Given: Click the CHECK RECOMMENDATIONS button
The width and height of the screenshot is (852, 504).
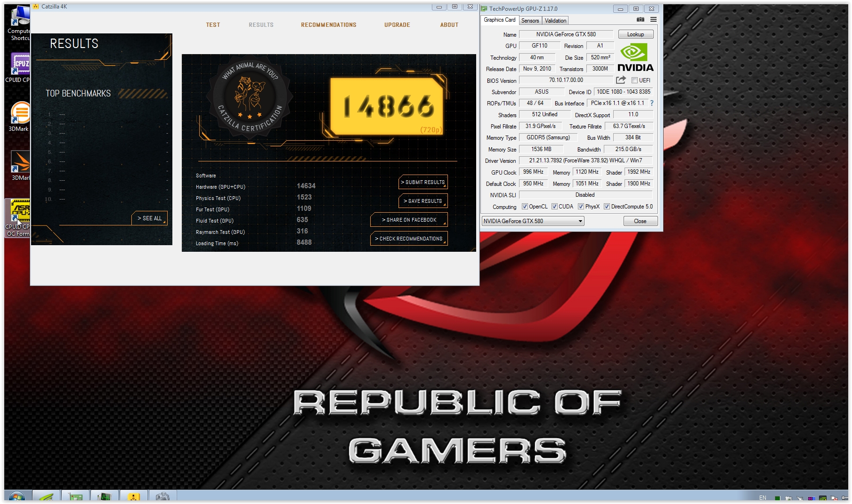Looking at the screenshot, I should coord(409,239).
